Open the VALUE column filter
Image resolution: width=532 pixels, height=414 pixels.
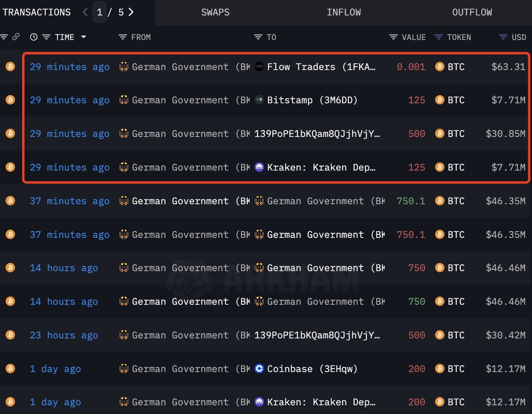[x=393, y=37]
